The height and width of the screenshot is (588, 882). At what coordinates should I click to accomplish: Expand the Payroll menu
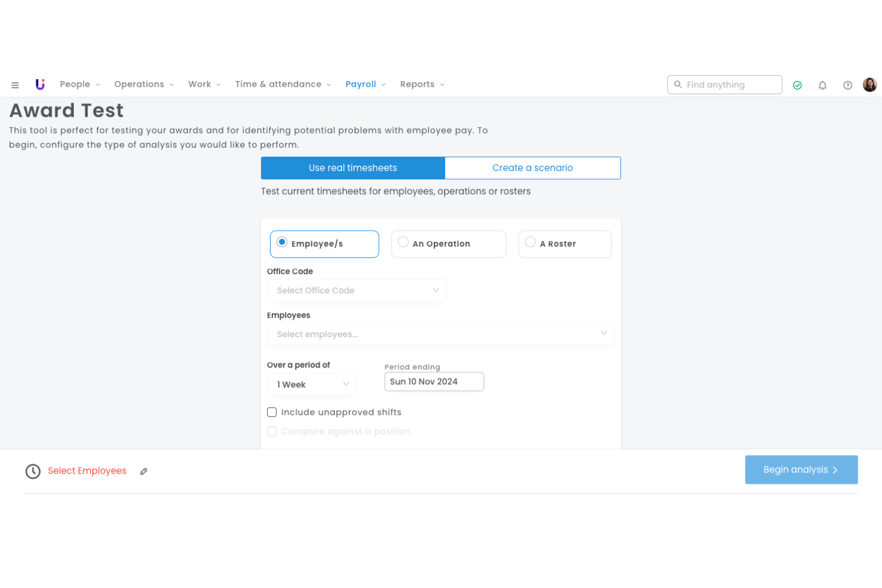pos(366,85)
